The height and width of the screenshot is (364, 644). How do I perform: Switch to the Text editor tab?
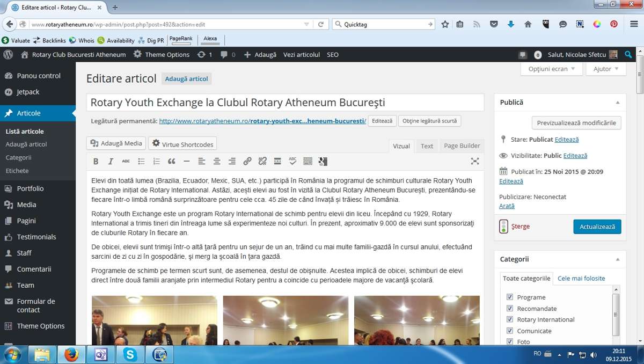click(427, 146)
